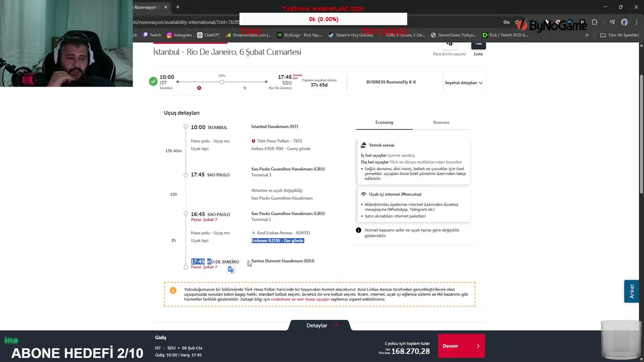Viewport: 644px width, 362px height.
Task: Click the info icon beside Hizmet kapsamı
Action: [358, 230]
